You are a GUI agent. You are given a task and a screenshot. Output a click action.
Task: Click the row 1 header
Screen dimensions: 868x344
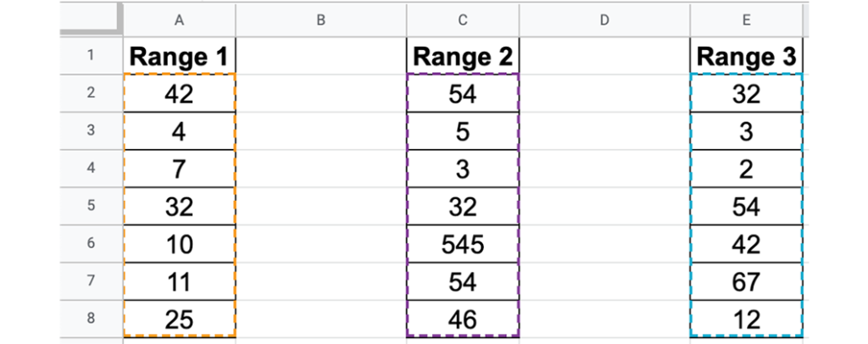[91, 57]
